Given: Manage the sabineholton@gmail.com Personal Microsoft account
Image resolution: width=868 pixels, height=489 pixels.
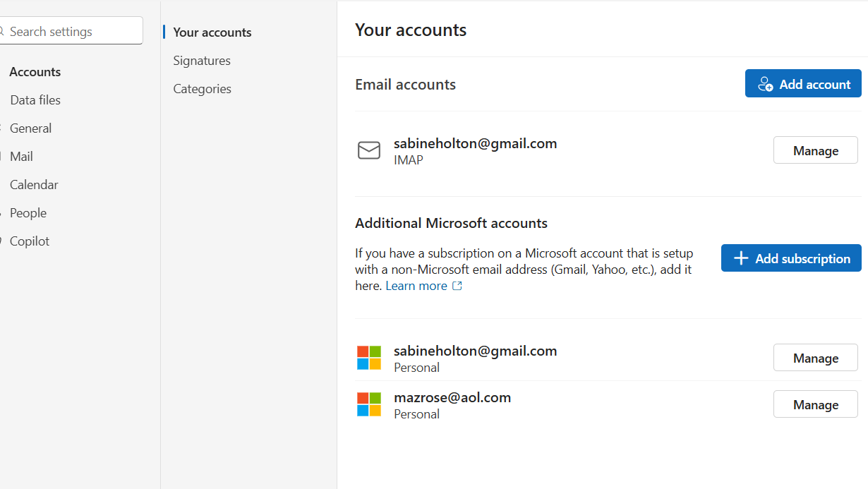Looking at the screenshot, I should click(x=816, y=358).
